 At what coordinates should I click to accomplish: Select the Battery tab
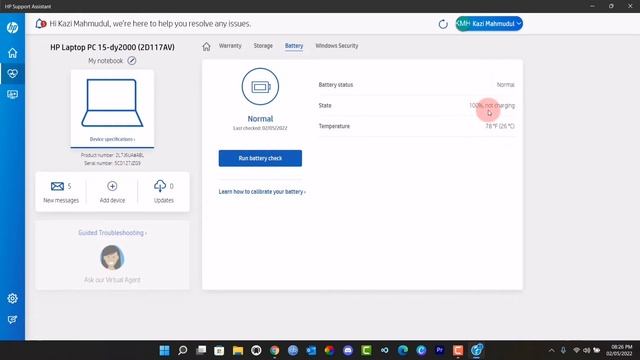294,46
